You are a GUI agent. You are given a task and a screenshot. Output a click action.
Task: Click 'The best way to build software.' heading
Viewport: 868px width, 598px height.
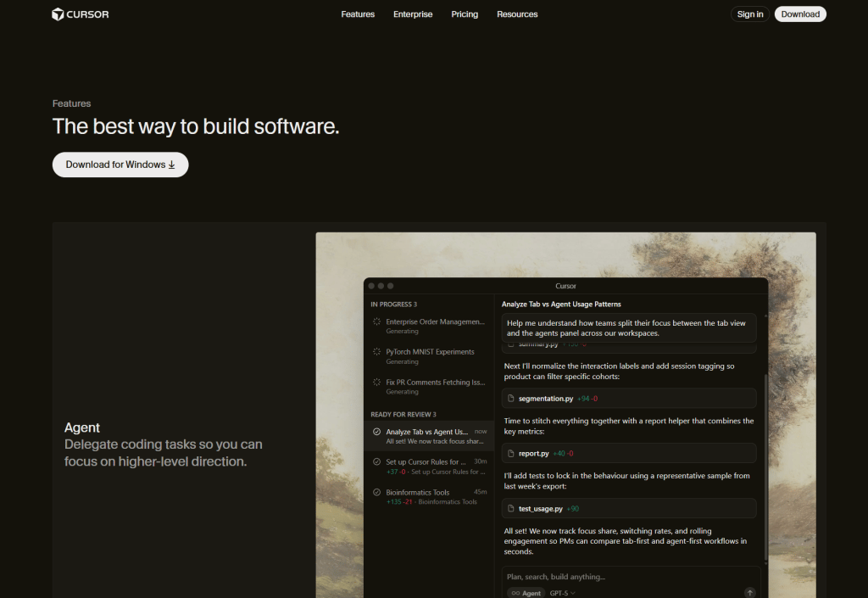196,126
